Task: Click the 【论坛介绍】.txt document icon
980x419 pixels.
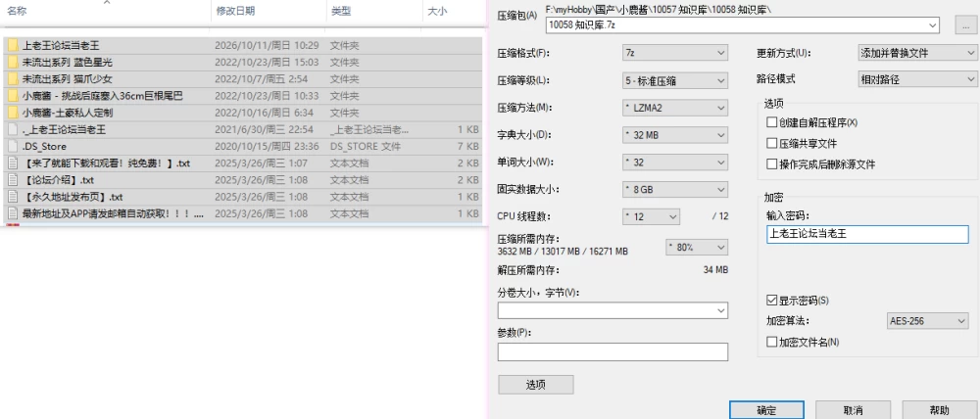Action: pos(13,180)
